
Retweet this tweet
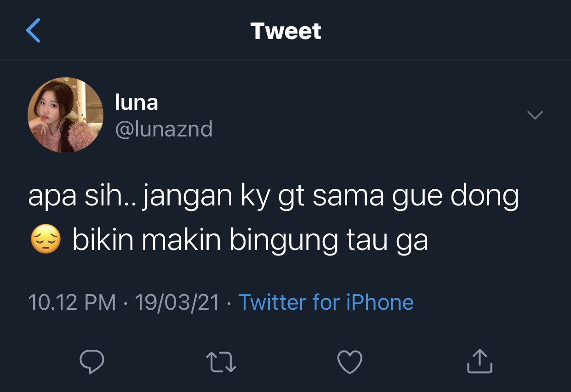221,362
